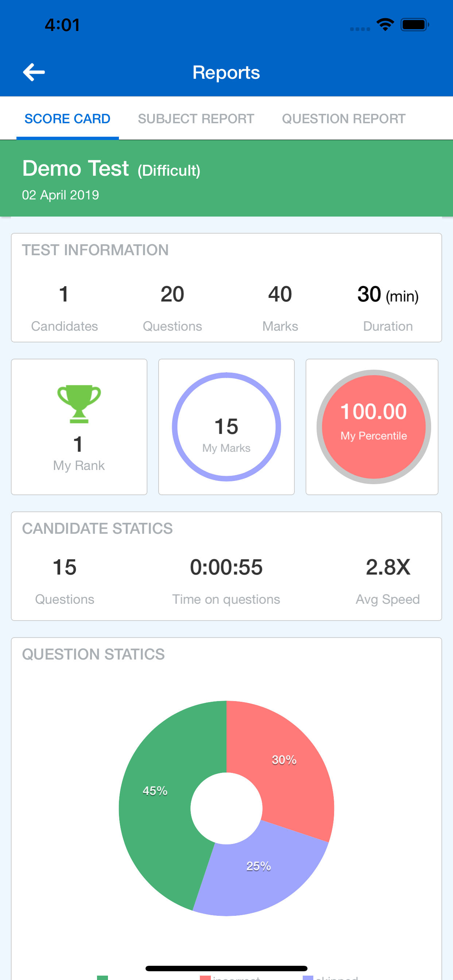Tap the Reports header title
Screen dimensions: 453x980
click(226, 72)
